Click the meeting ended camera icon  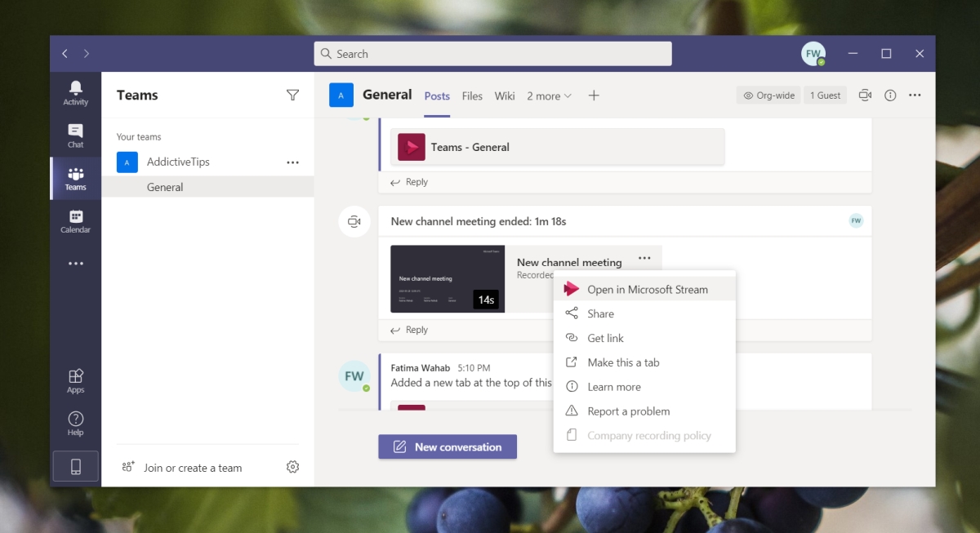354,221
